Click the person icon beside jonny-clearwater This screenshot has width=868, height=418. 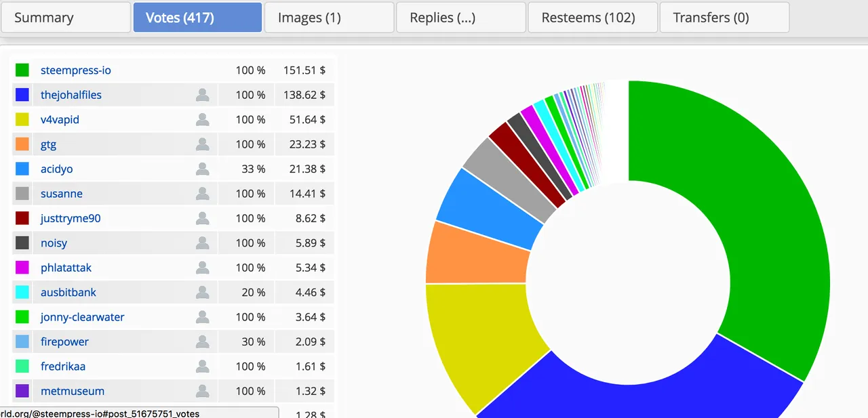(202, 317)
